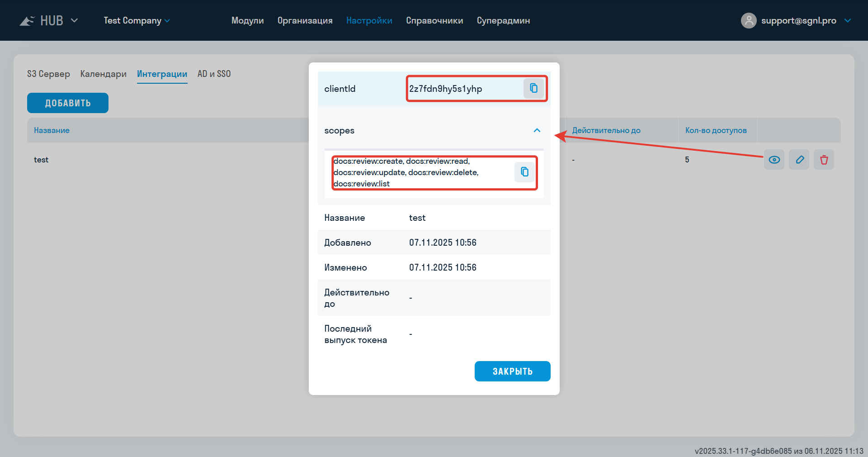868x457 pixels.
Task: Collapse the scopes section
Action: pyautogui.click(x=537, y=130)
